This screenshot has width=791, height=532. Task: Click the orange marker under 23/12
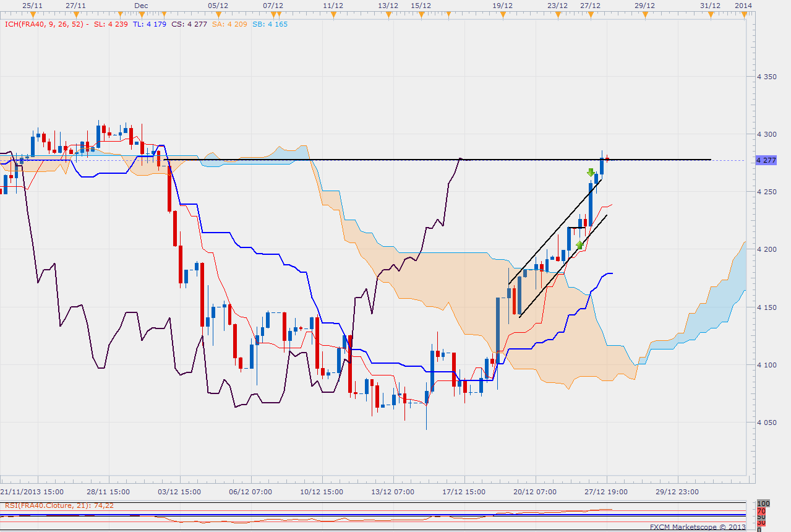click(557, 14)
